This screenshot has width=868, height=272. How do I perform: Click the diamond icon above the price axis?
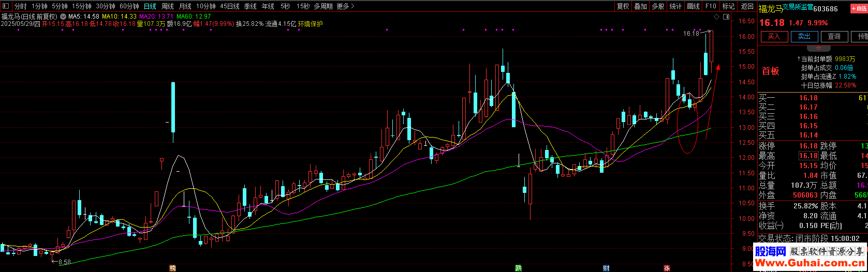point(716,17)
